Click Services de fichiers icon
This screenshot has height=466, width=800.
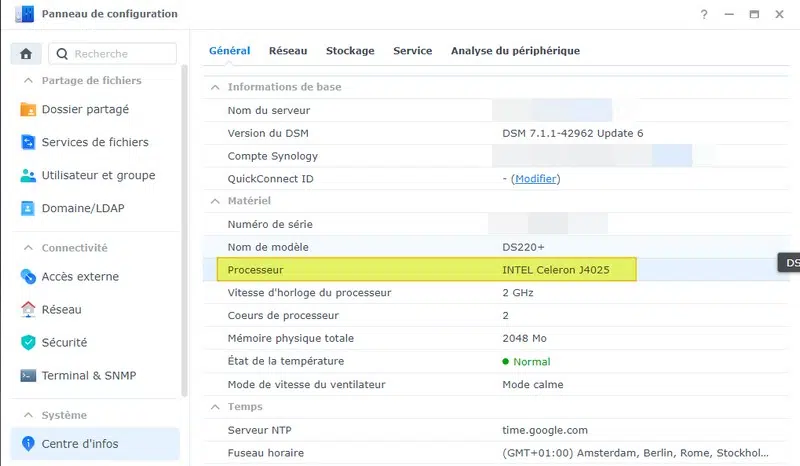(x=28, y=142)
